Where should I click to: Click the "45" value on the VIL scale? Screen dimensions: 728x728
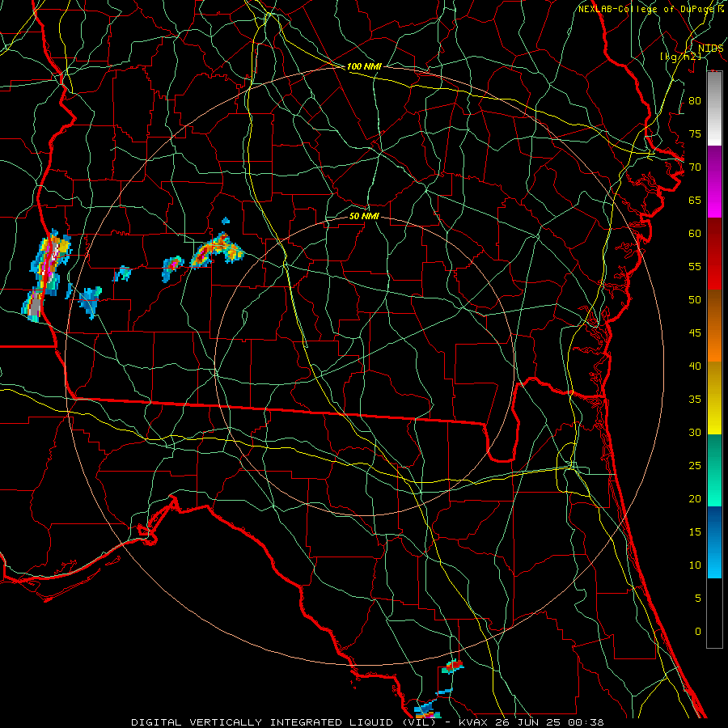click(695, 333)
